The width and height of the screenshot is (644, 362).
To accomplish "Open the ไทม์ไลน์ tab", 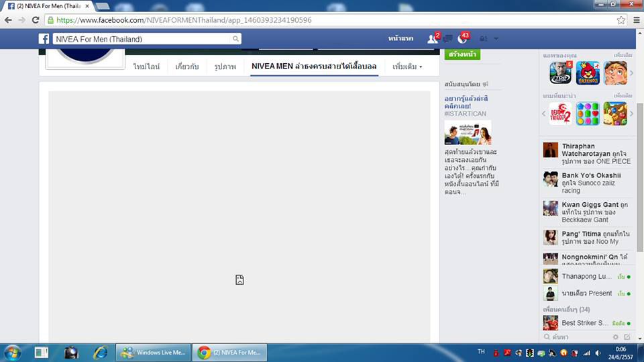I will [x=146, y=66].
